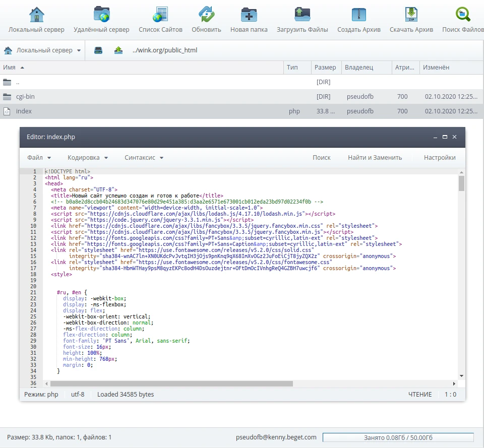Click Создать Архив archive icon
This screenshot has height=448, width=484.
click(x=359, y=15)
